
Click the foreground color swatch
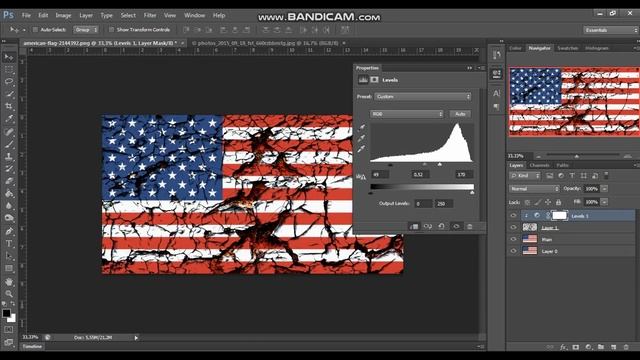pyautogui.click(x=6, y=313)
